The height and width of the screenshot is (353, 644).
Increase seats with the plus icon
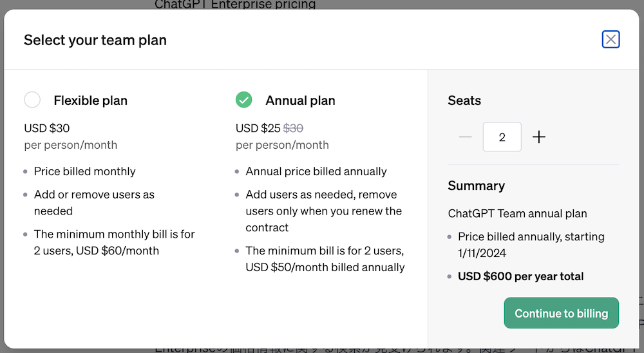click(x=539, y=137)
